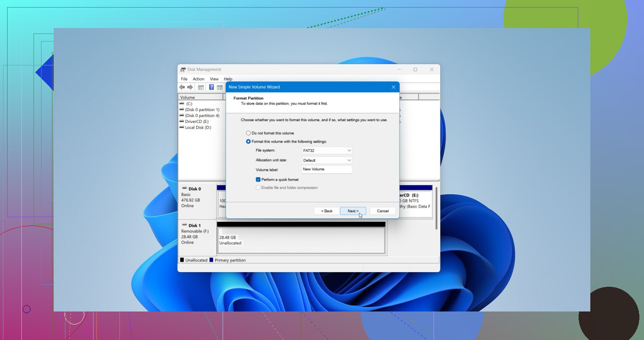Click the drive icon beside (C:)
Screen dimensions: 644x340
pyautogui.click(x=182, y=104)
